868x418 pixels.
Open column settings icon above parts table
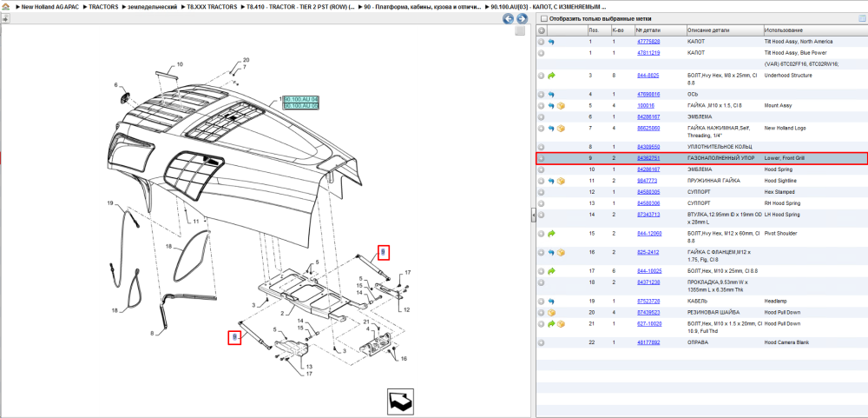point(861,18)
